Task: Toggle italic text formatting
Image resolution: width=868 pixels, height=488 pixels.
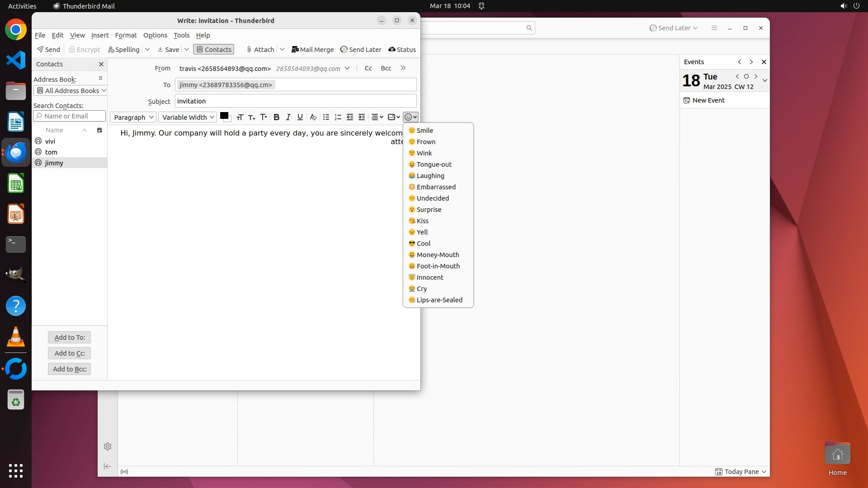Action: [x=288, y=117]
